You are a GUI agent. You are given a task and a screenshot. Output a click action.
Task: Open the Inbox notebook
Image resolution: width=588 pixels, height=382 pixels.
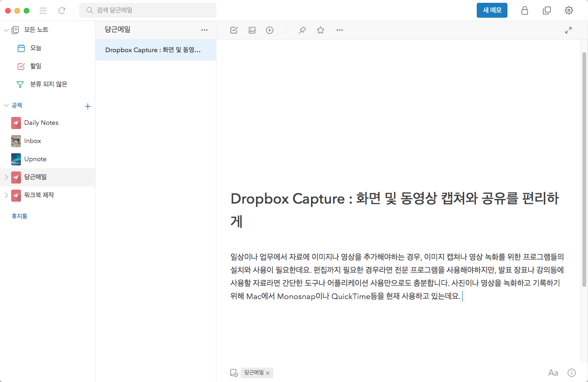click(47, 141)
